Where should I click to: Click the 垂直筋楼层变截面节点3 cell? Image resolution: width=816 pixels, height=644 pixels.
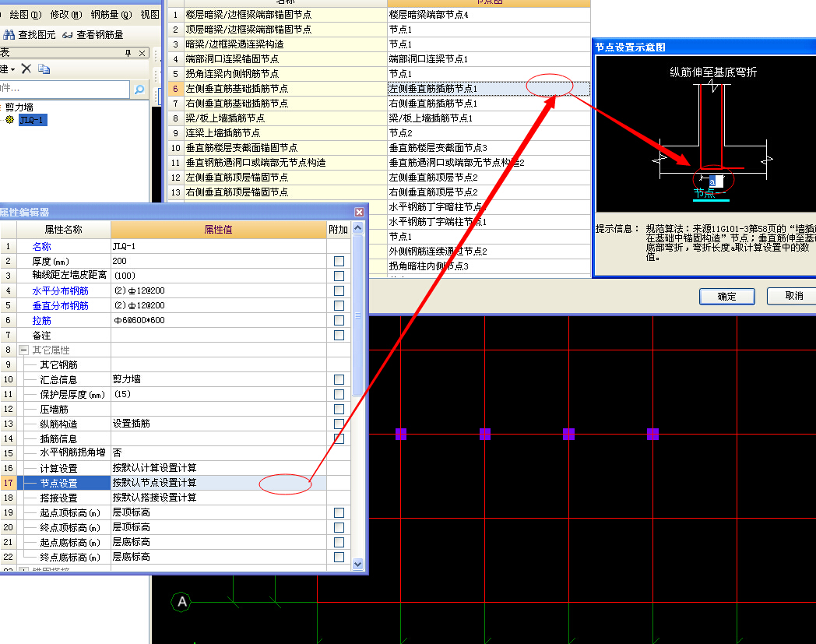click(489, 149)
